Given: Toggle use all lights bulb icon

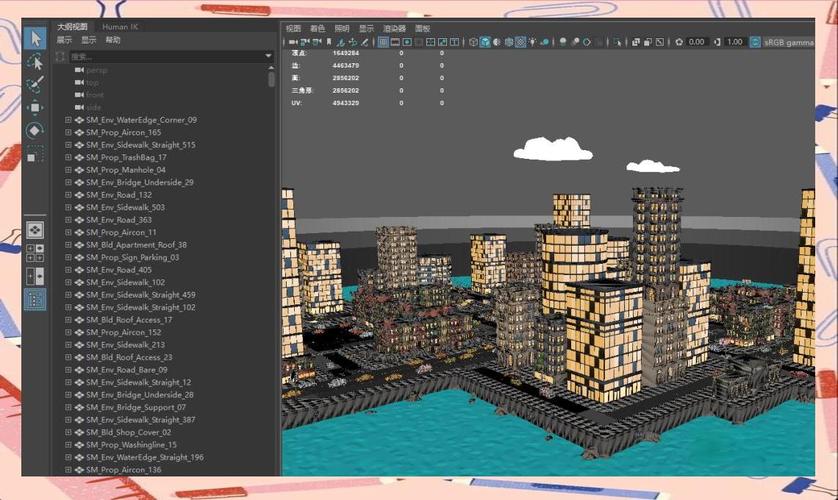Looking at the screenshot, I should click(x=533, y=42).
